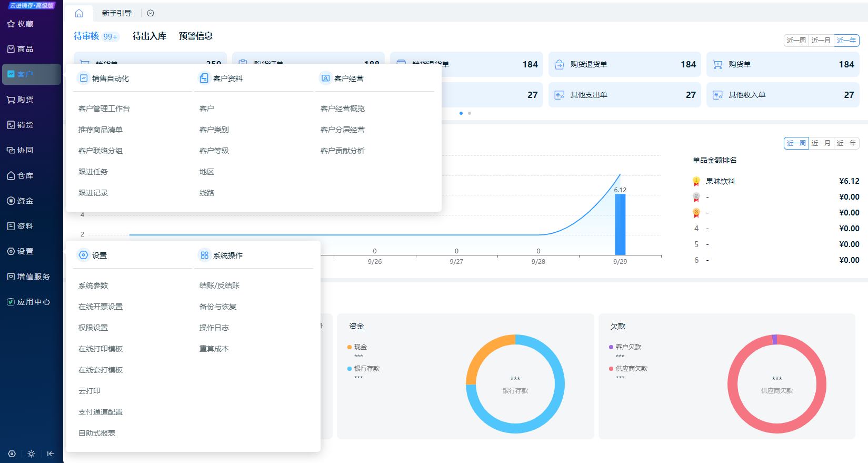
Task: Open 结账/反结账 under 系统操作
Action: (220, 285)
